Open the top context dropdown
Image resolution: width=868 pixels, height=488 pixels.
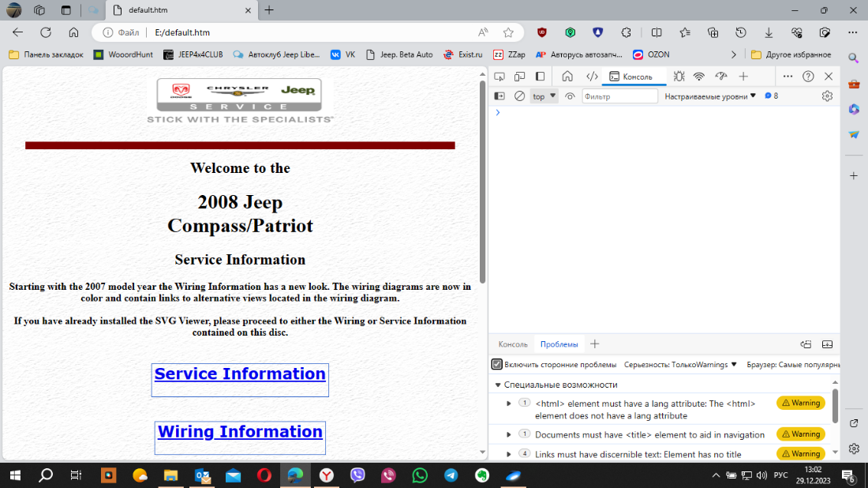pos(544,96)
